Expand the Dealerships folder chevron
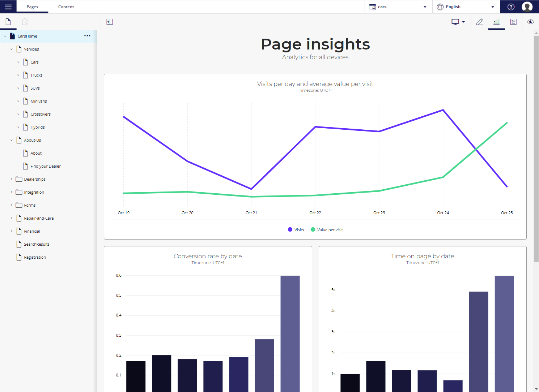The image size is (539, 392). click(x=12, y=179)
